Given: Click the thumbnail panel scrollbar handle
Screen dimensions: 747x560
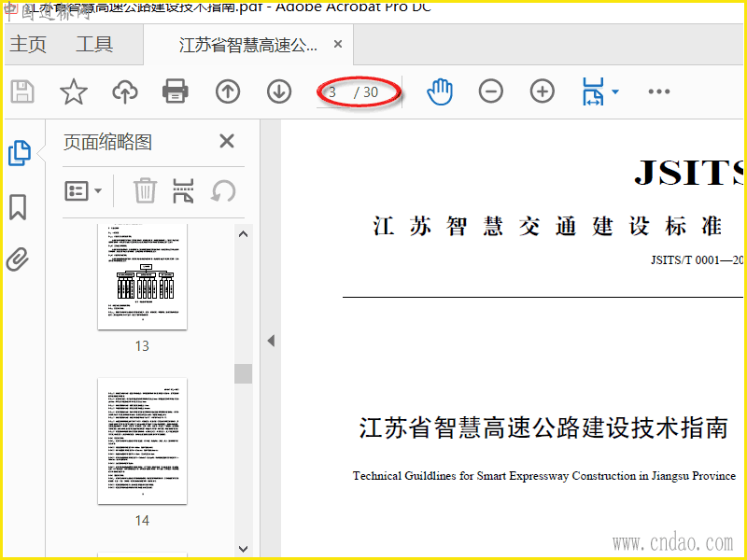Looking at the screenshot, I should click(243, 374).
